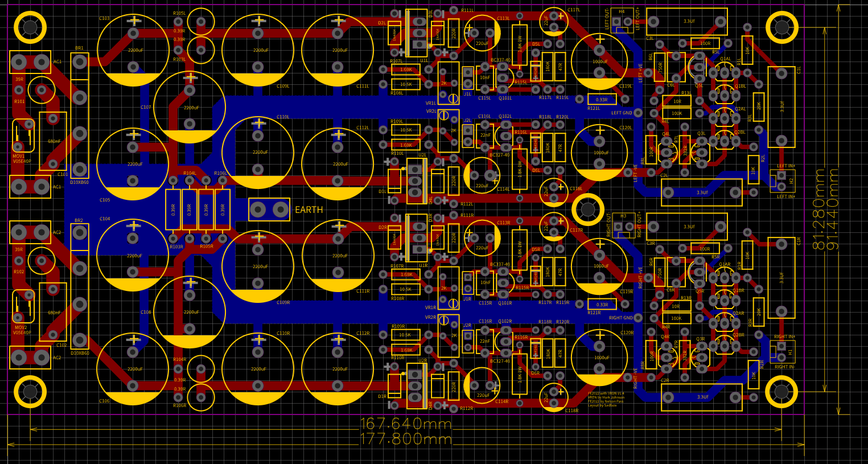Click header H4 left output

click(x=622, y=22)
